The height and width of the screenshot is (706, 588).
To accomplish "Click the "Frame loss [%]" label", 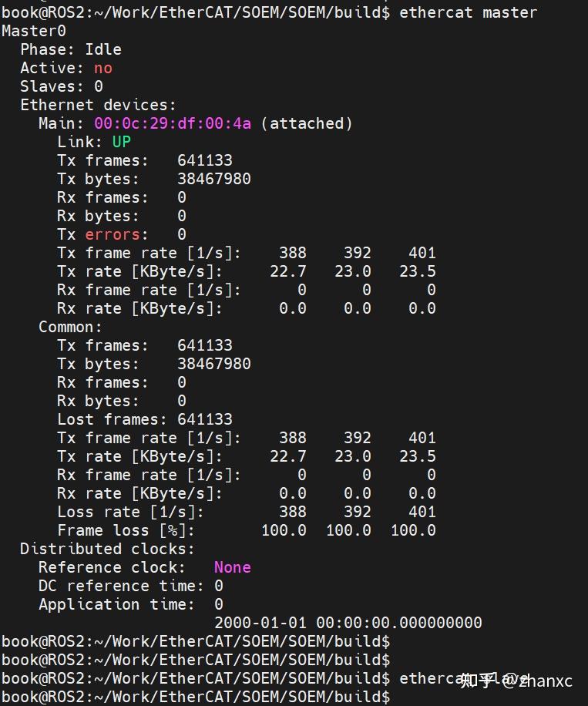I will [126, 530].
